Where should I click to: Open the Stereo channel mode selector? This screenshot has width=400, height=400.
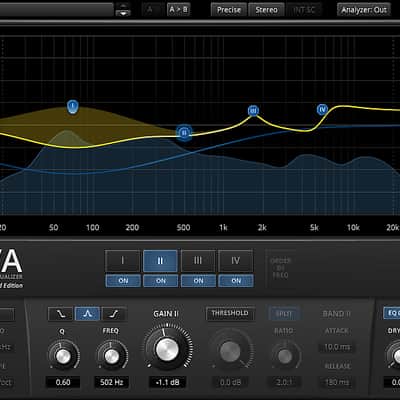click(266, 10)
